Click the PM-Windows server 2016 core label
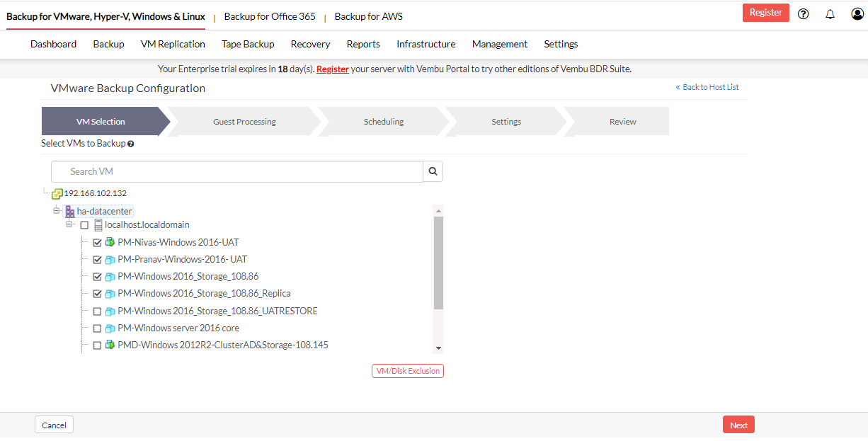The width and height of the screenshot is (868, 441). coord(178,328)
